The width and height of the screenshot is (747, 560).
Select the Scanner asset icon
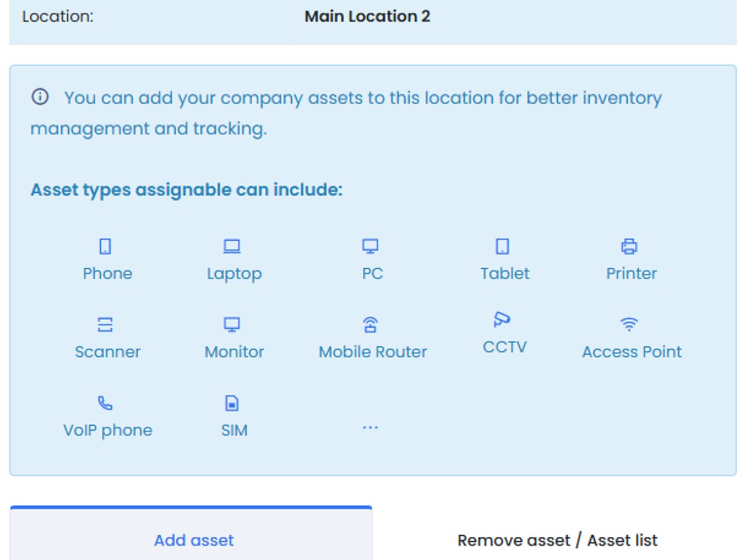106,325
